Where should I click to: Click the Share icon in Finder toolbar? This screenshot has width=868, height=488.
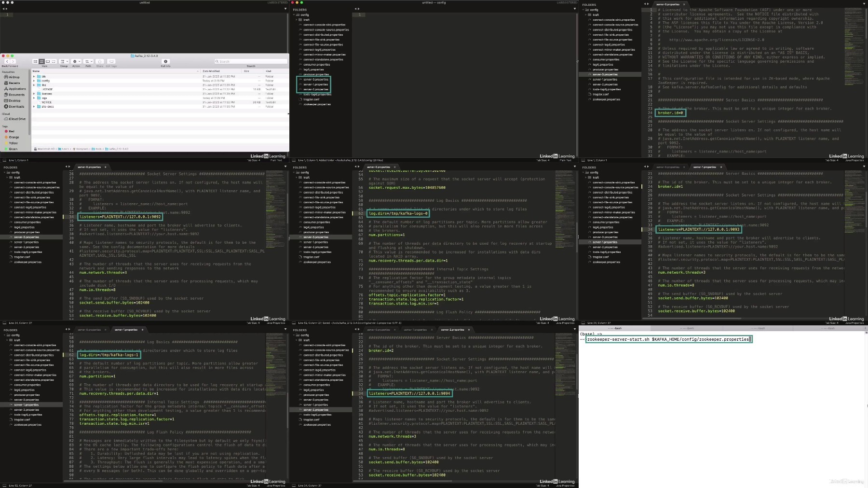100,61
